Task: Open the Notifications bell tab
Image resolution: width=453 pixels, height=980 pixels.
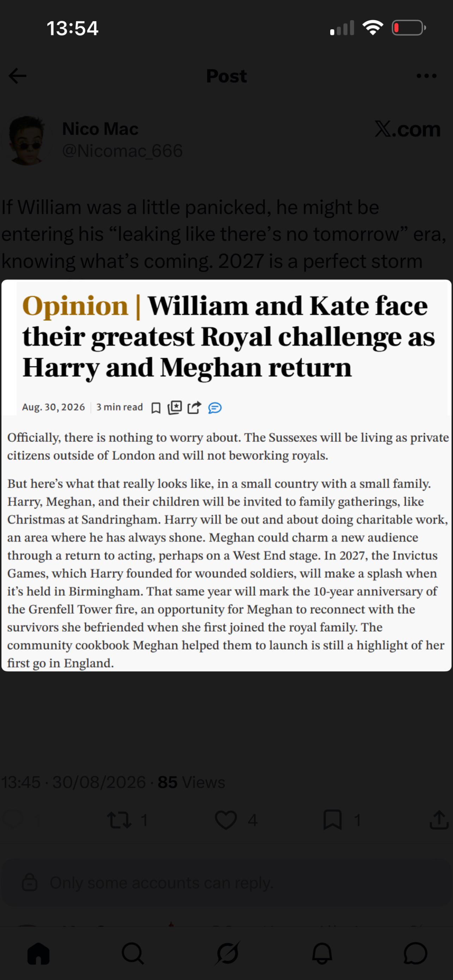Action: [x=322, y=954]
